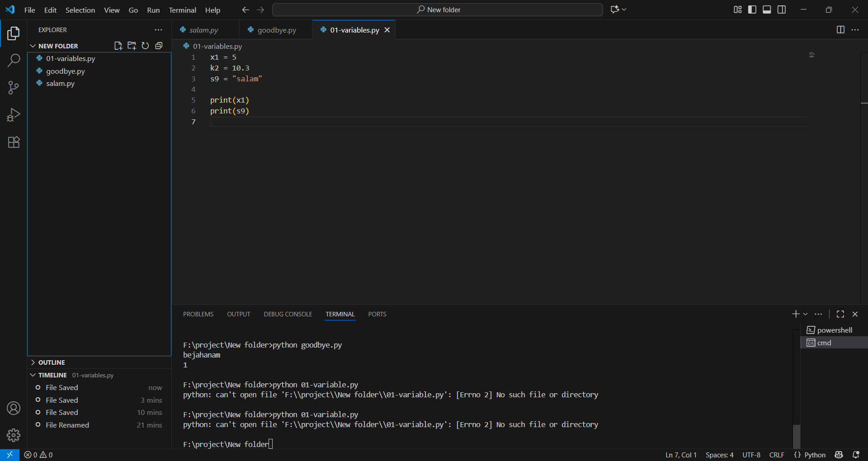The height and width of the screenshot is (461, 868).
Task: Click Copilot status icon in status bar
Action: point(839,455)
